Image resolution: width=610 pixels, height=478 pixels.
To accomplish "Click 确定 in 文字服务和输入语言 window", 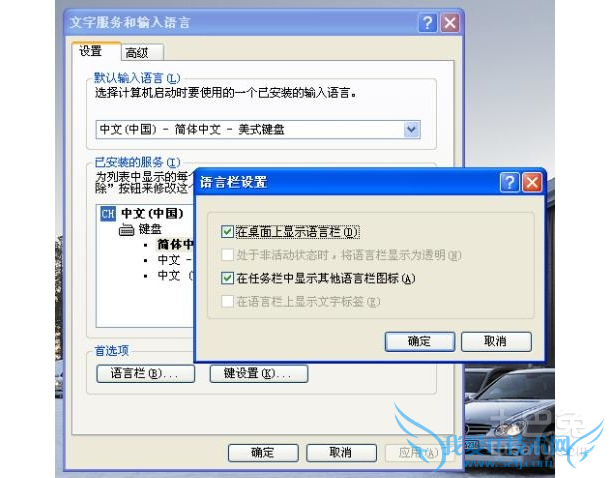I will [263, 453].
